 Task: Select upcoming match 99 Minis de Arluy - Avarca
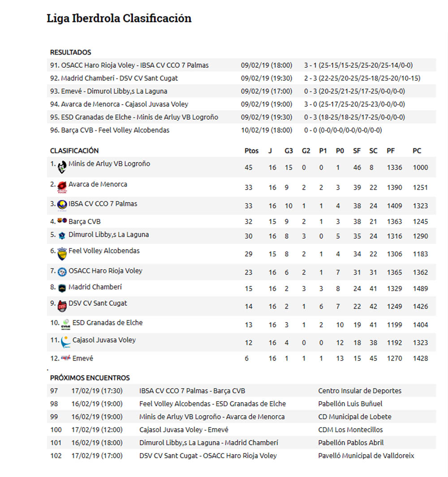coord(212,416)
